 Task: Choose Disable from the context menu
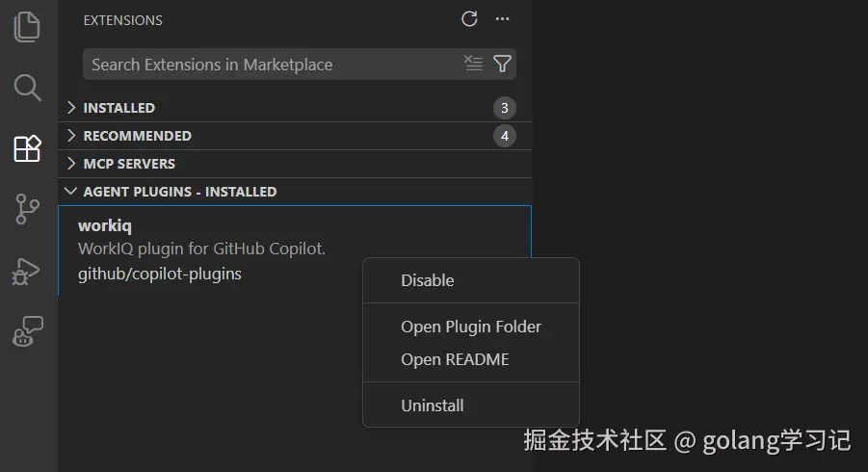tap(470, 280)
